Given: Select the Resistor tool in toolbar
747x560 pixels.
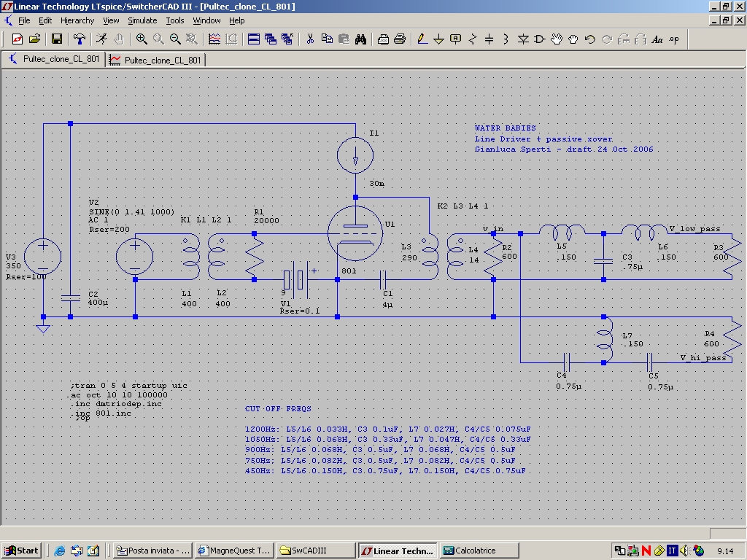Looking at the screenshot, I should (473, 39).
